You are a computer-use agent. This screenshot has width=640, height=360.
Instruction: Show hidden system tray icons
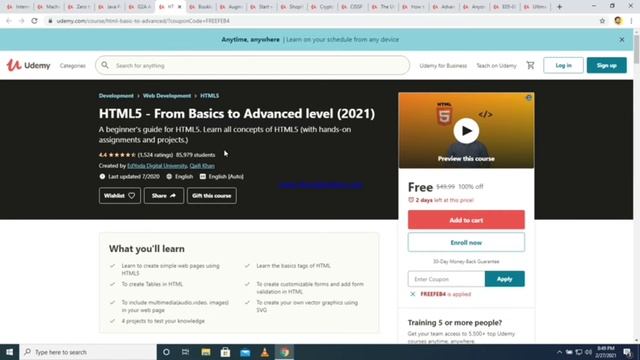(559, 352)
